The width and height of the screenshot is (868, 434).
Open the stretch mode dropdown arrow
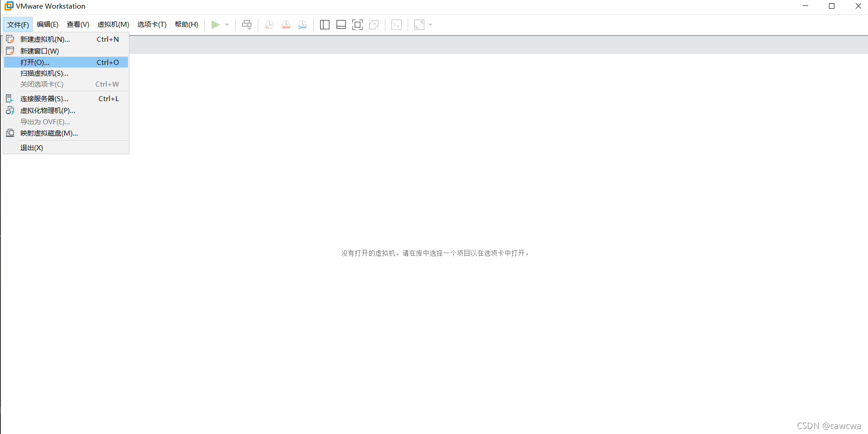(430, 24)
